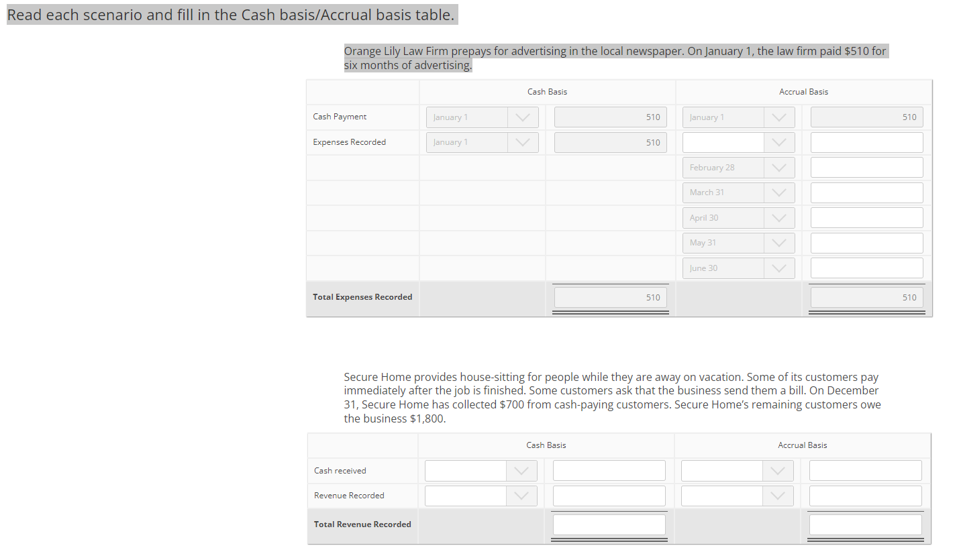Click the Total Revenue Recorded field for Cash Basis

click(609, 524)
